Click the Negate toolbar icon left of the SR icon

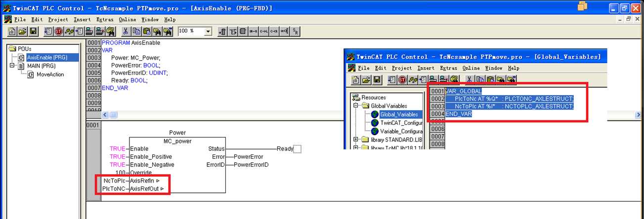point(285,31)
